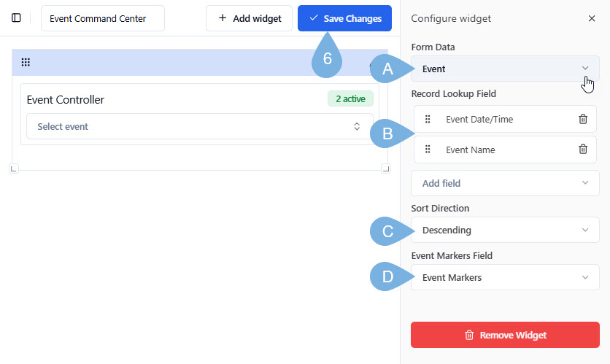This screenshot has width=610, height=364.
Task: Click the widget grid drag handle
Action: 26,63
